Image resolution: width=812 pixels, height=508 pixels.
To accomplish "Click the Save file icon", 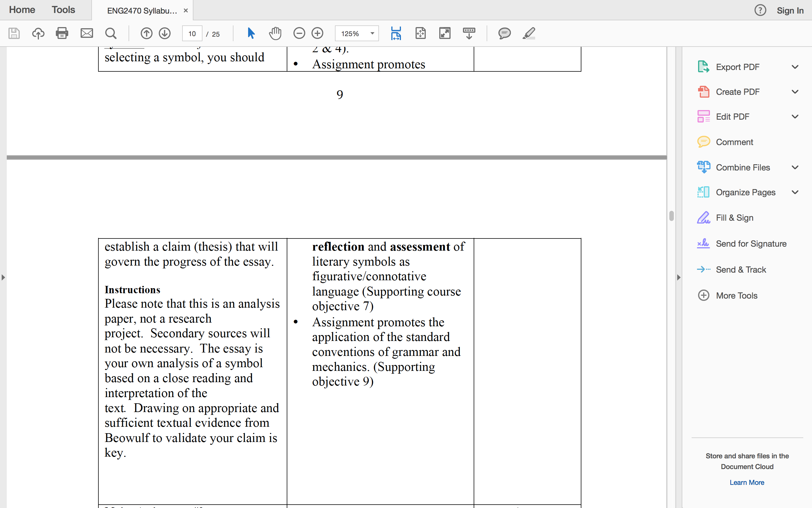I will tap(14, 33).
